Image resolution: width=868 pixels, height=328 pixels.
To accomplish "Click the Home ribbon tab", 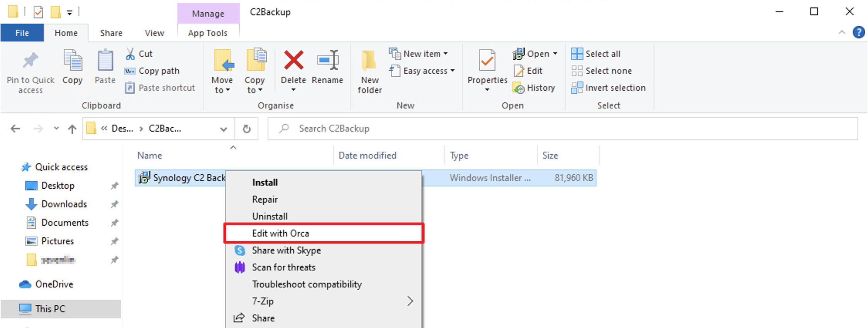I will coord(66,33).
